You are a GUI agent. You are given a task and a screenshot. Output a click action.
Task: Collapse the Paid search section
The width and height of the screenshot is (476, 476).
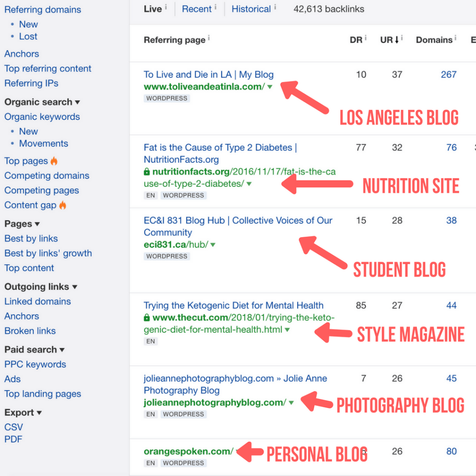34,350
